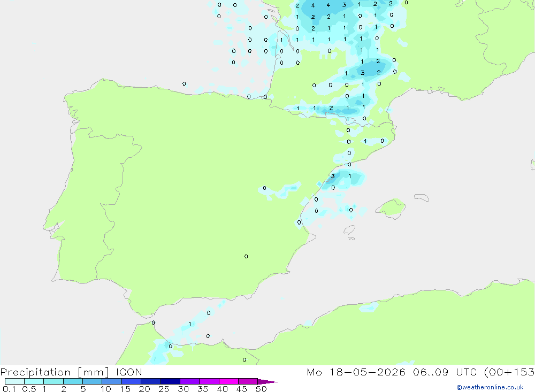Screen dimensions: 535x392
Task: Click the isolated '0' value off Spain's northern coast
Action: click(184, 83)
